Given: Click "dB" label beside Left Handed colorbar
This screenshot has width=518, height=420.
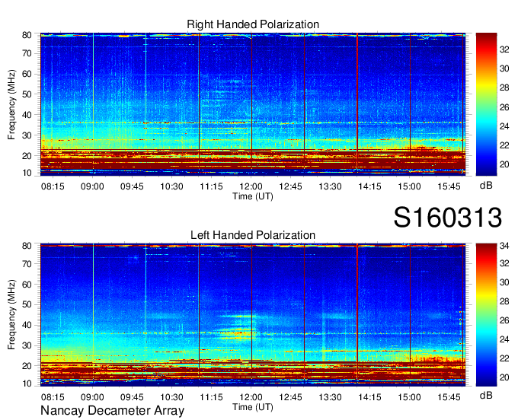Looking at the screenshot, I should coord(486,395).
